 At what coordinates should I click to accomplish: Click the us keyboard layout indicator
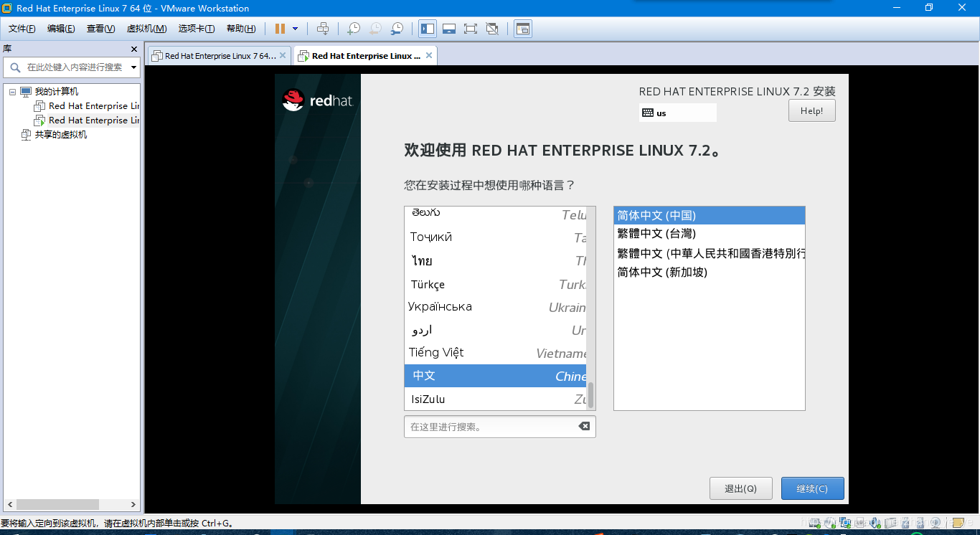click(x=677, y=113)
